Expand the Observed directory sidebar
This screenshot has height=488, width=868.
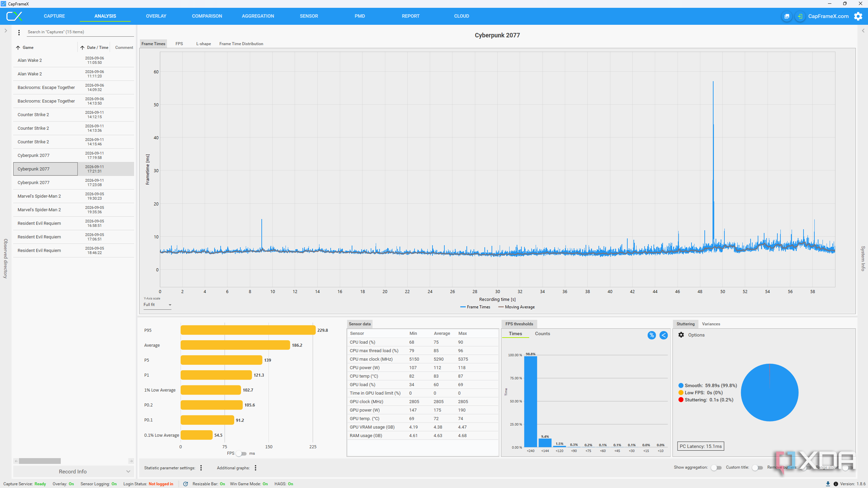(x=5, y=31)
